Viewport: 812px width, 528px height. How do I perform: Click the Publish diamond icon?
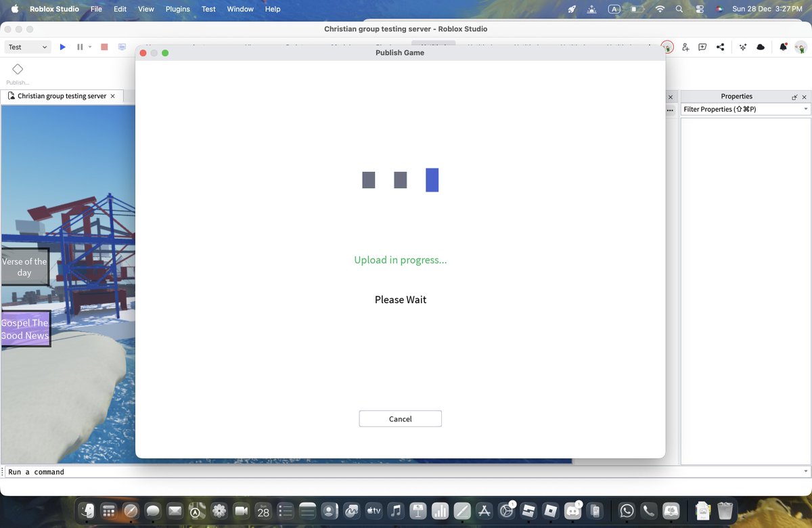(18, 69)
